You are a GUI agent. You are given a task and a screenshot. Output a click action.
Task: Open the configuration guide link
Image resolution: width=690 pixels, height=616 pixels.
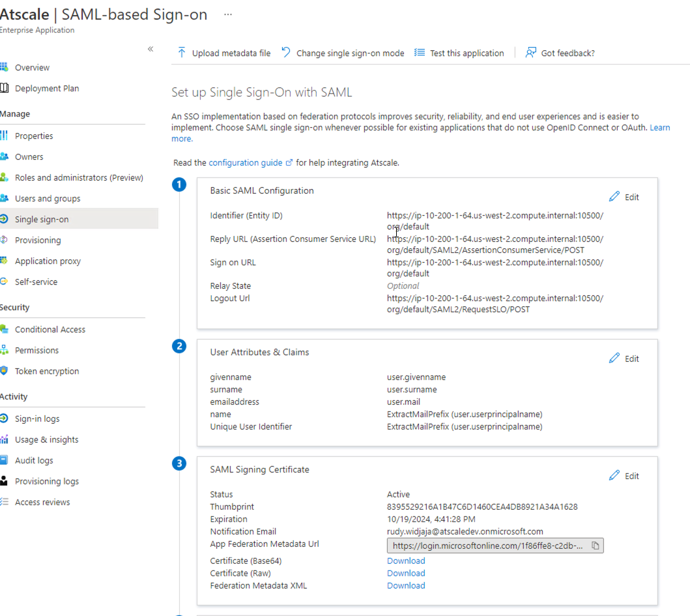(250, 162)
